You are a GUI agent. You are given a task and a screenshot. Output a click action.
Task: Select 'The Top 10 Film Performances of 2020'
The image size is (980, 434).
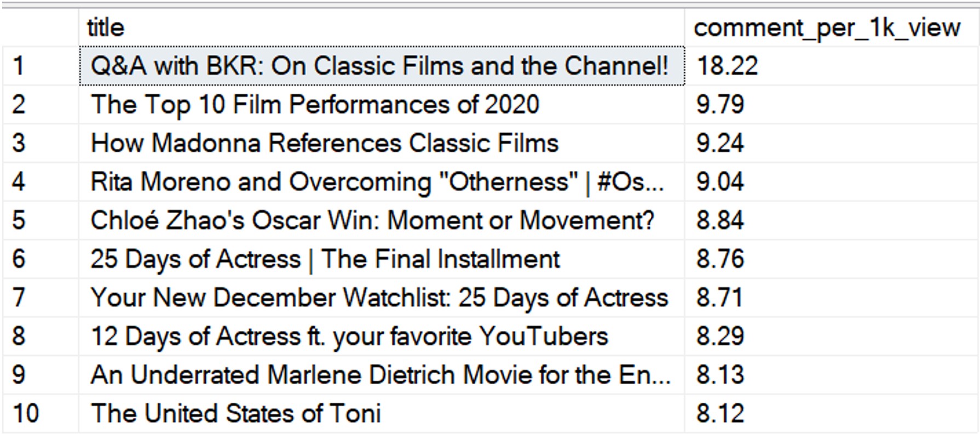coord(382,105)
